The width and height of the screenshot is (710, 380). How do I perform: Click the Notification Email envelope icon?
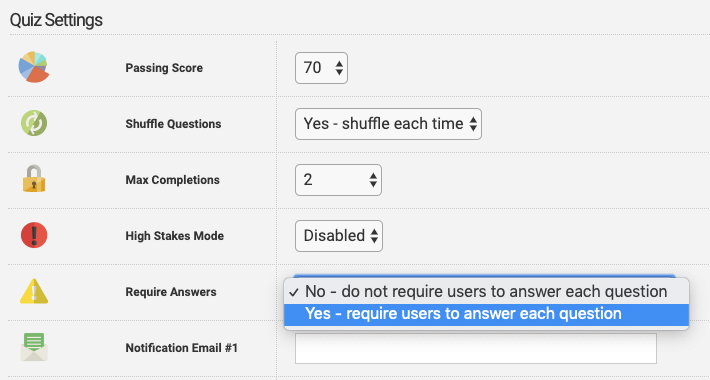[34, 347]
